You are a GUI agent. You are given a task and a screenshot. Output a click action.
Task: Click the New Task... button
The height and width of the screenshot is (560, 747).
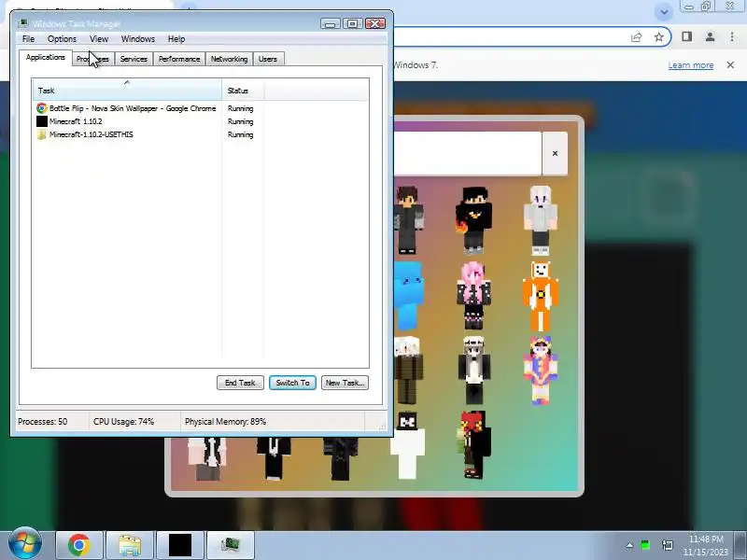[345, 383]
